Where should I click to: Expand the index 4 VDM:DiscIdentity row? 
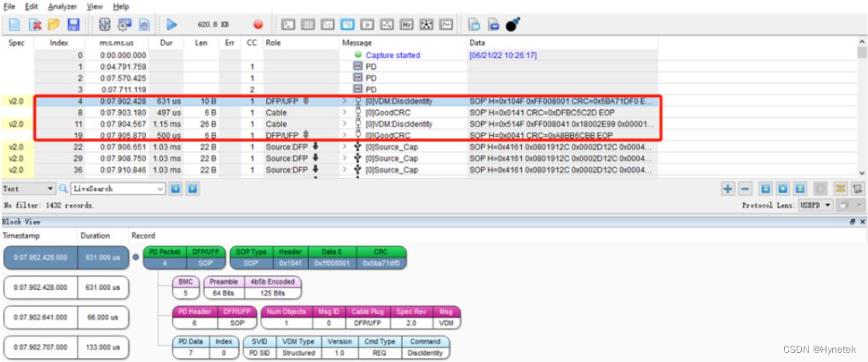click(345, 101)
